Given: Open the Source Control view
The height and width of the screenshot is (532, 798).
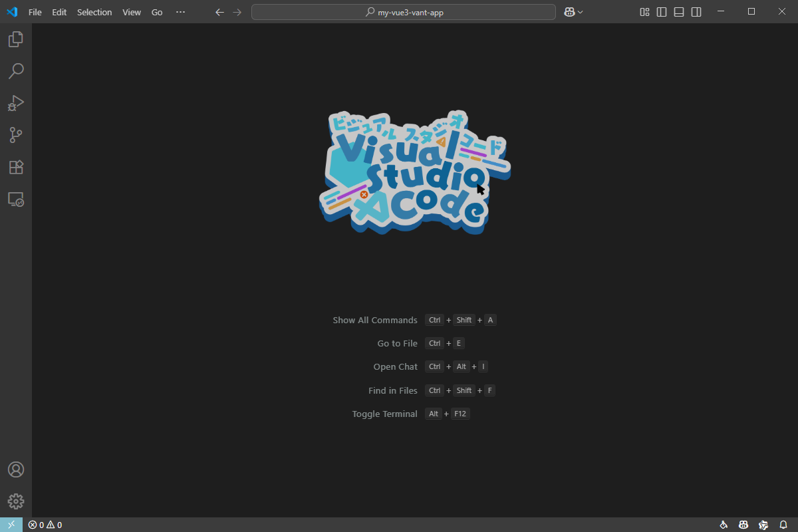Looking at the screenshot, I should click(x=16, y=135).
